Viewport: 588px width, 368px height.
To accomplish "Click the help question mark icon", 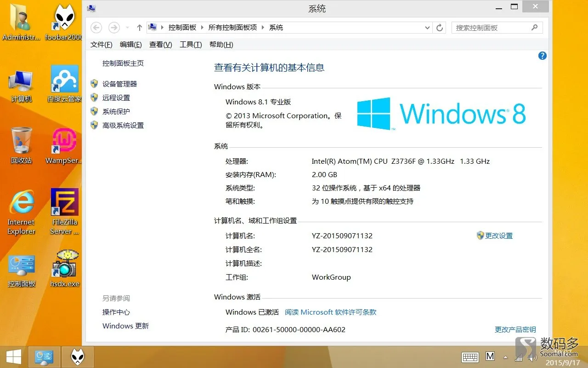I will (x=542, y=56).
